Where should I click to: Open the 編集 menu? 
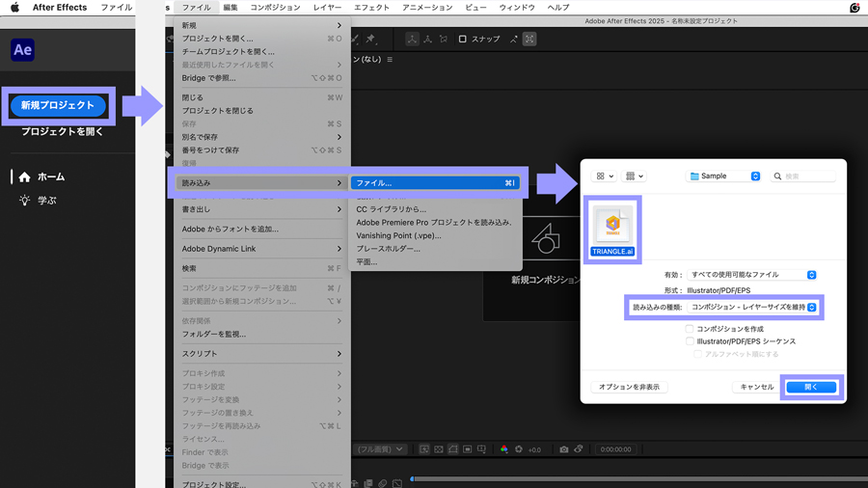(x=231, y=7)
